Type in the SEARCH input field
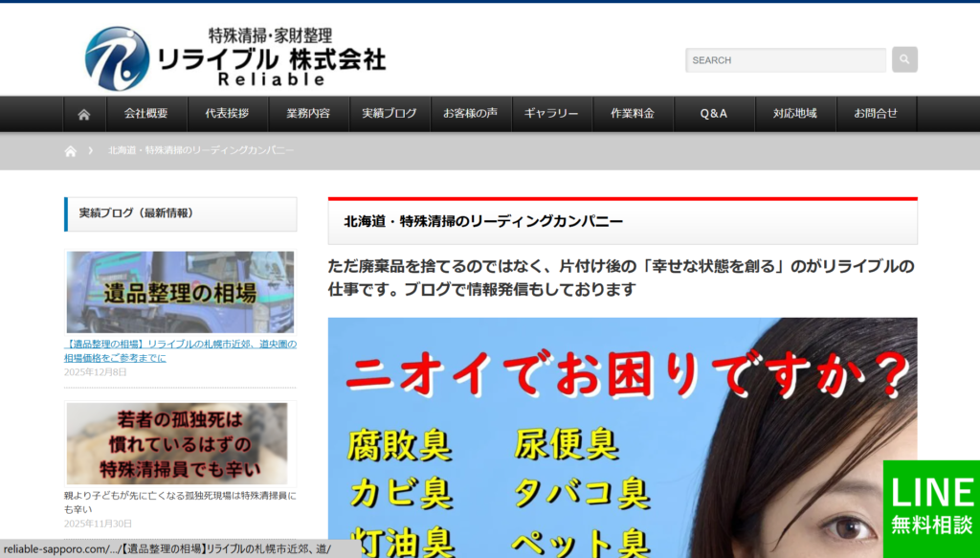Image resolution: width=980 pixels, height=558 pixels. [785, 60]
